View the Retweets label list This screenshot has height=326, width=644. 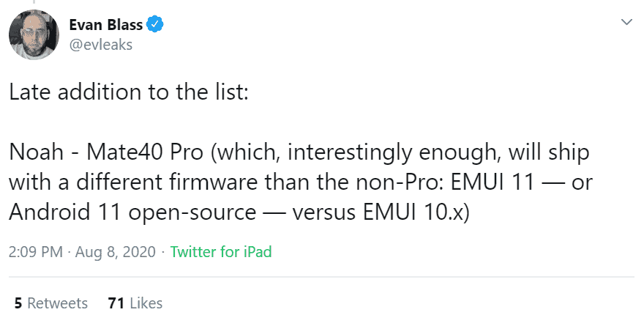58,303
